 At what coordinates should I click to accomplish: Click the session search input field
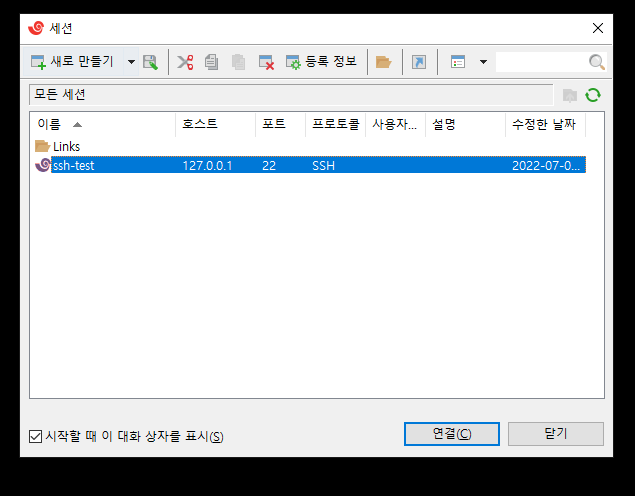[541, 62]
